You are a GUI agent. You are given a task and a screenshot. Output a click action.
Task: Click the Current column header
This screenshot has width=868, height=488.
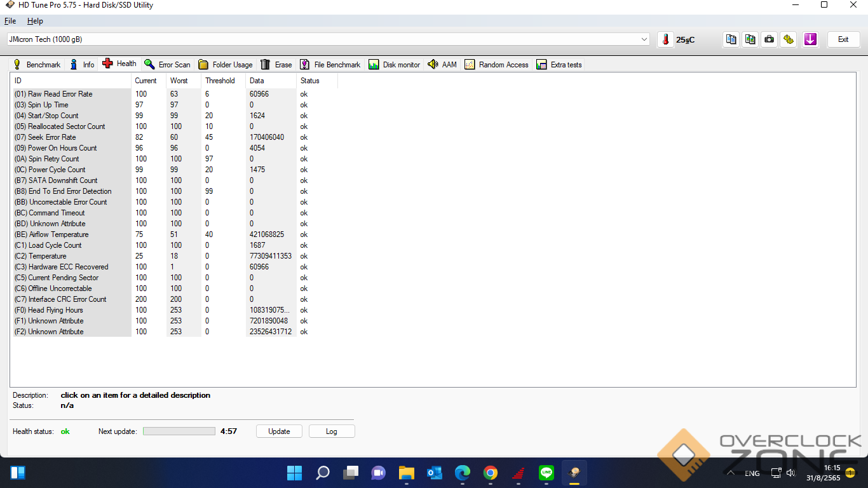tap(149, 81)
